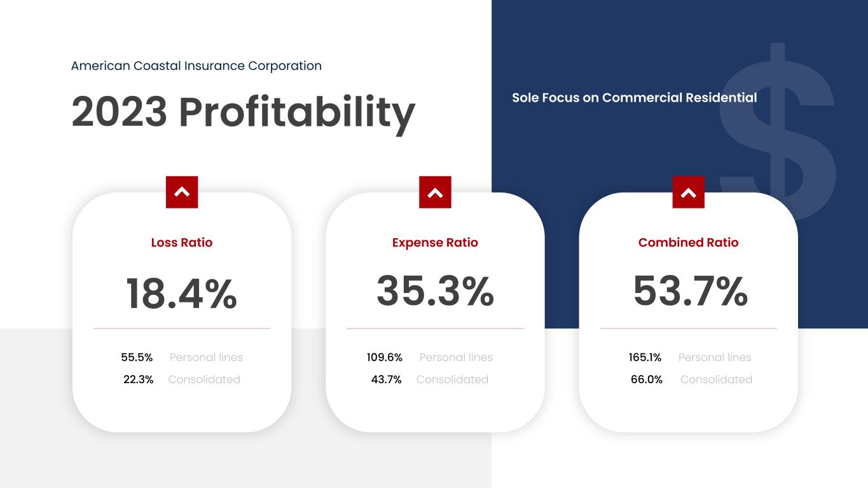Click the red chevron above Loss Ratio
Viewport: 868px width, 488px height.
point(182,192)
